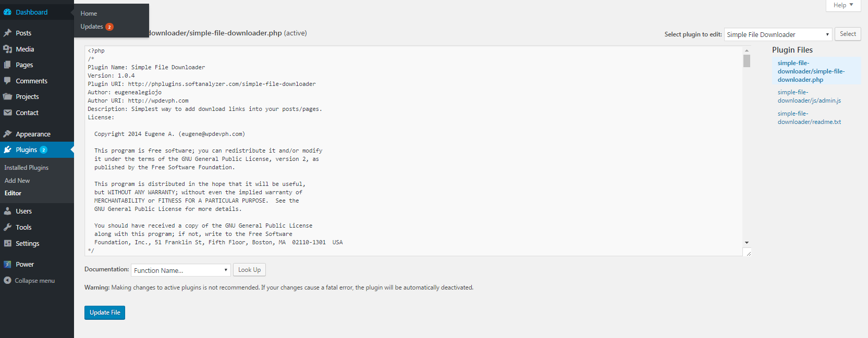Open the Dashboard icon in sidebar
Viewport: 868px width, 338px height.
pos(8,11)
